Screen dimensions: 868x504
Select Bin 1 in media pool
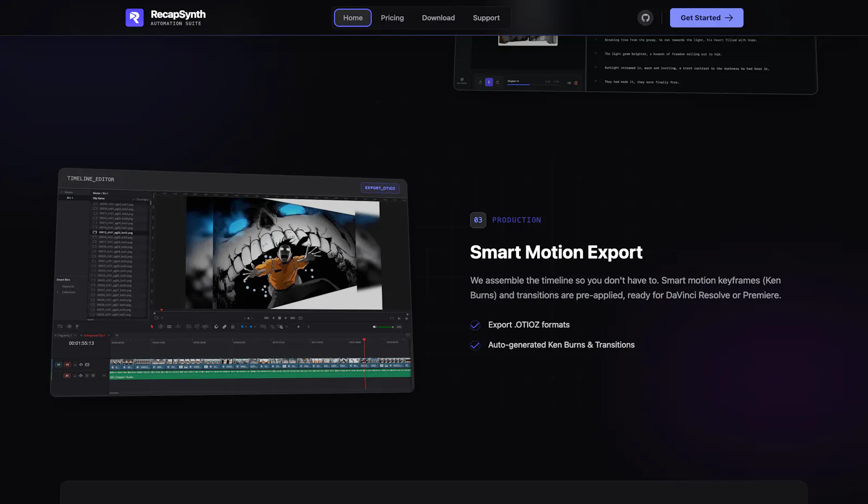pos(70,198)
